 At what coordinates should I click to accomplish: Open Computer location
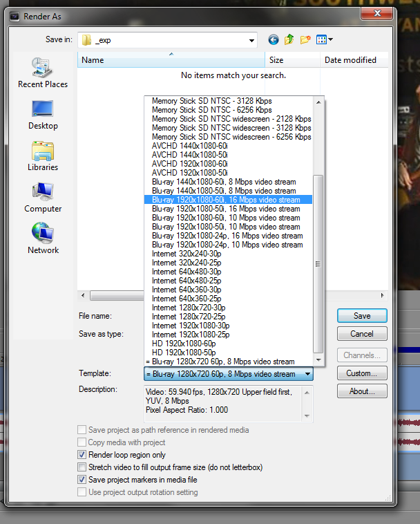pos(43,198)
